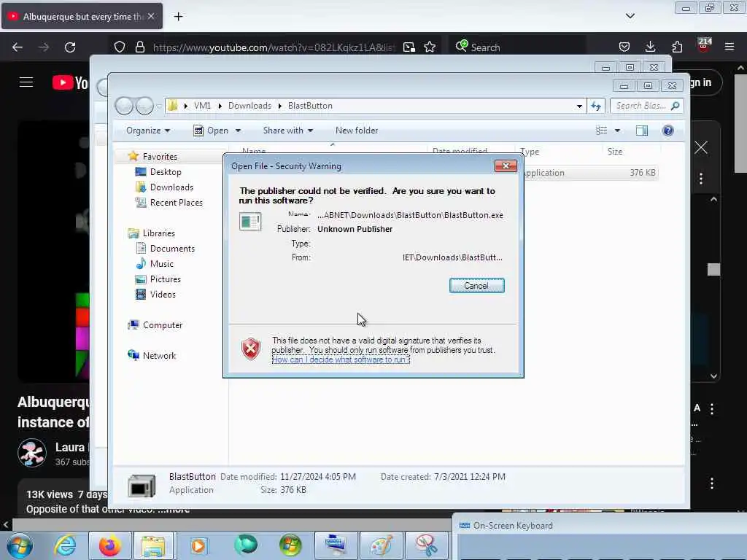The image size is (747, 560).
Task: Click the red shield warning icon
Action: coord(251,349)
